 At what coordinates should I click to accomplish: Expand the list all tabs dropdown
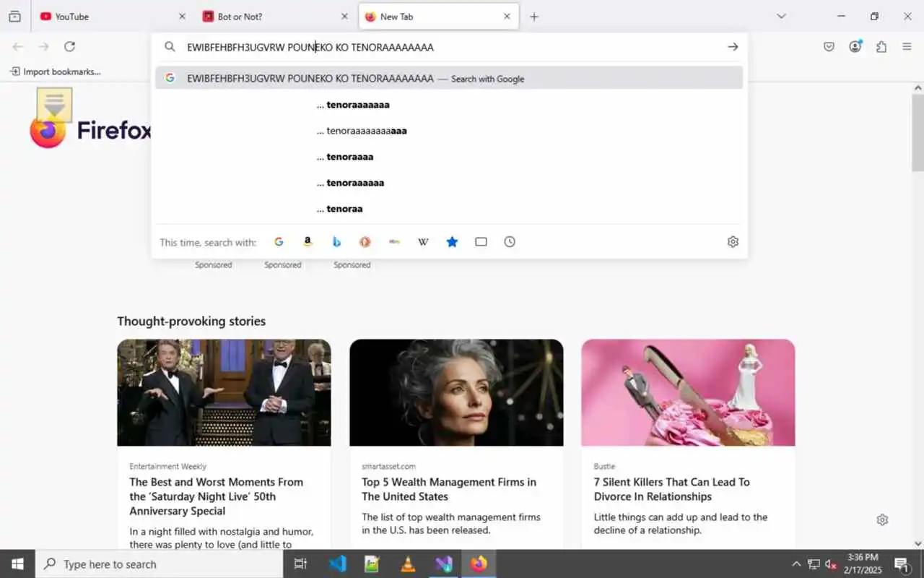(x=781, y=17)
